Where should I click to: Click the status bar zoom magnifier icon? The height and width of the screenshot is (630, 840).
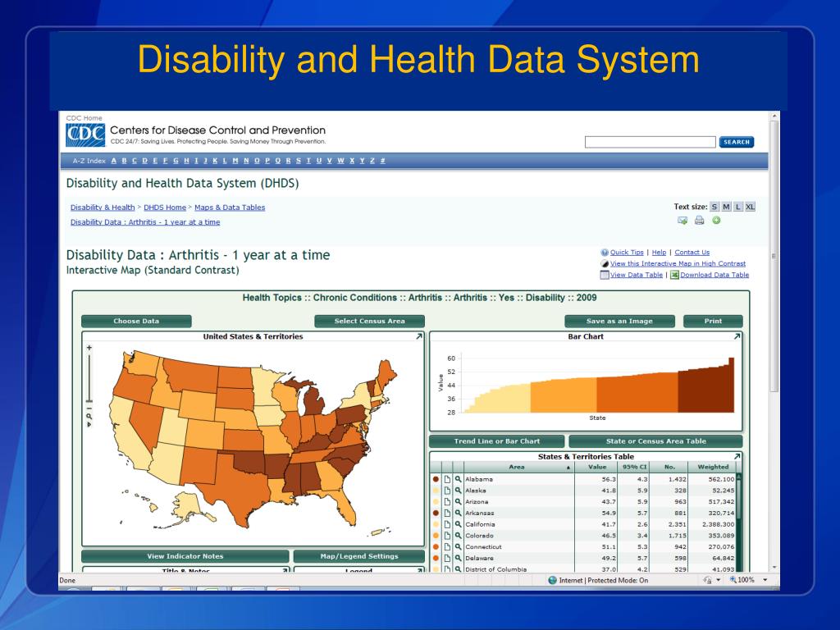pos(733,580)
